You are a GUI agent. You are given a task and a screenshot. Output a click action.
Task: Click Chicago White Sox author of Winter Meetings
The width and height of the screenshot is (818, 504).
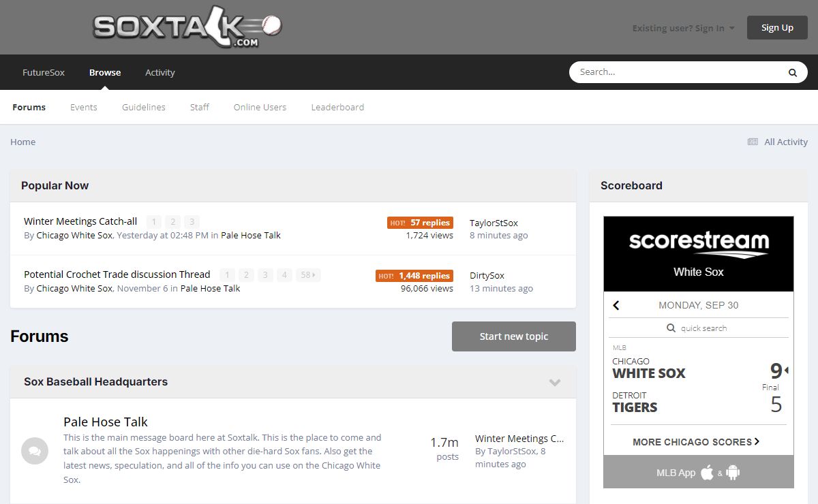74,236
